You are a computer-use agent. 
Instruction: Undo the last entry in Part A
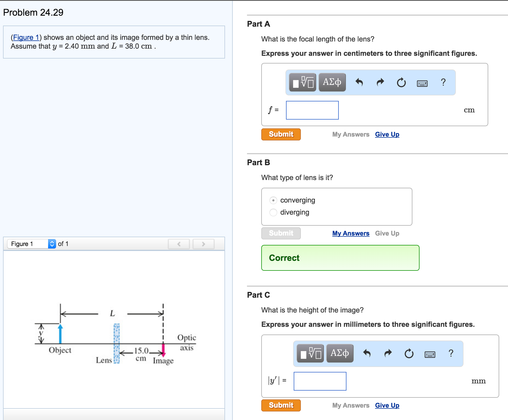[360, 82]
